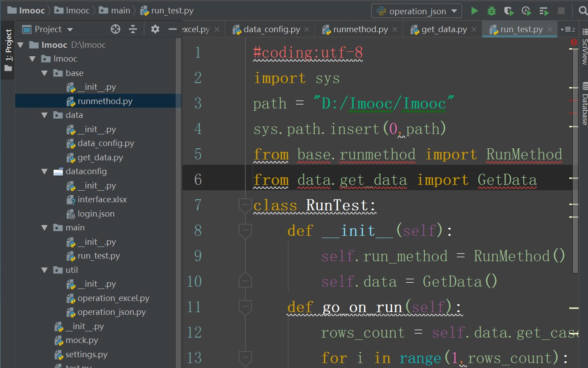Open Project panel settings gear

point(155,29)
